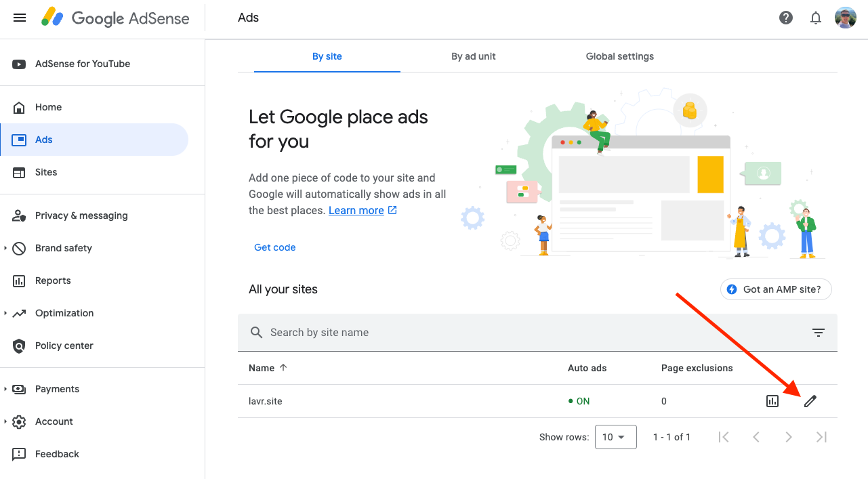Click the pencil edit icon for lavr.site
Image resolution: width=868 pixels, height=479 pixels.
810,401
